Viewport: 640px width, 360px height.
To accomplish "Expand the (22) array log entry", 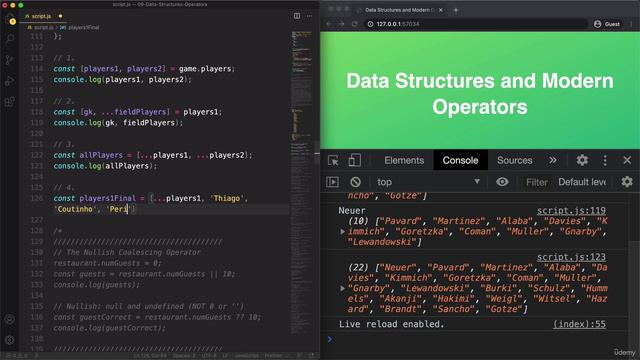I will 343,288.
